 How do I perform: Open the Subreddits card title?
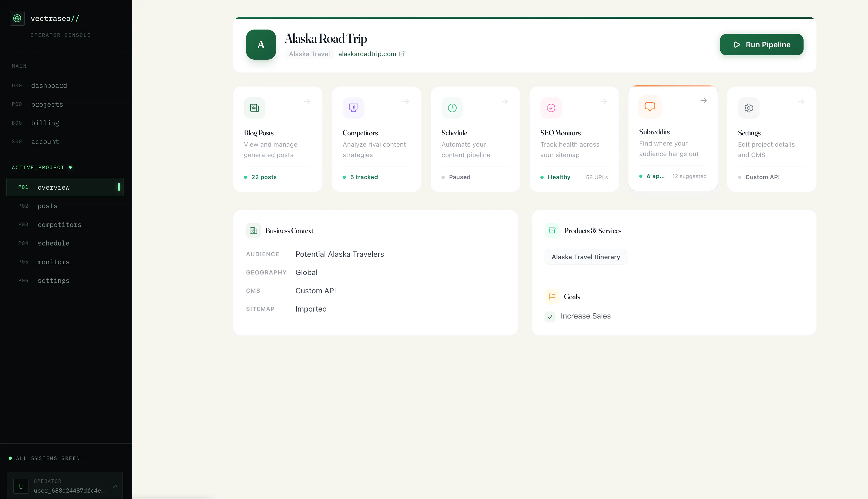pyautogui.click(x=654, y=132)
